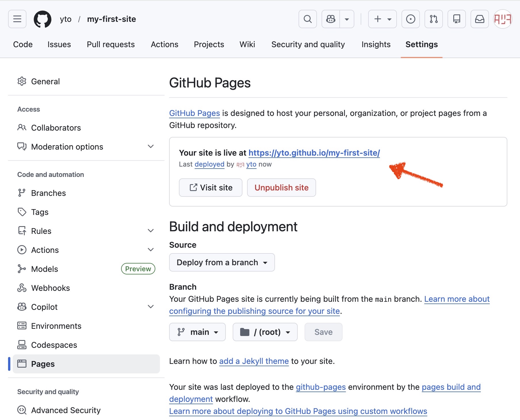Open the github-pages environment link

321,387
